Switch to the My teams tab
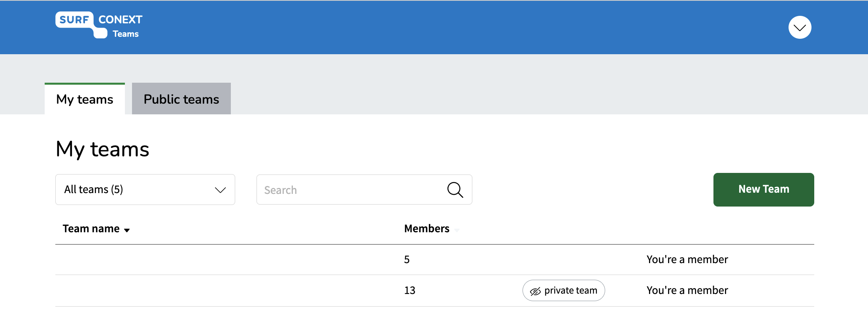Screen dimensions: 868x311 coord(85,99)
